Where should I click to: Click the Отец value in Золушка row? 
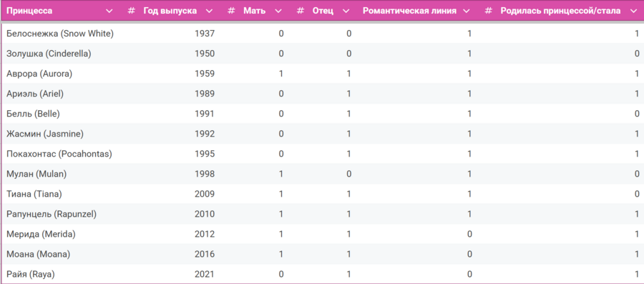[x=348, y=54]
